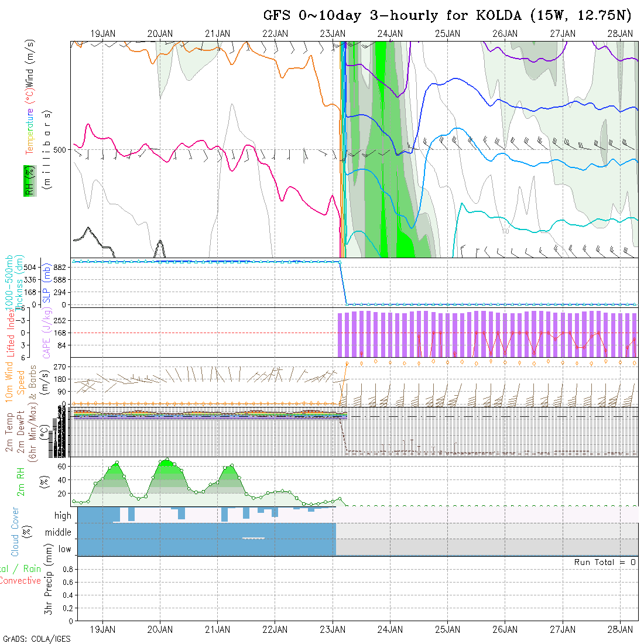Select 21JAN on the top time axis
The width and height of the screenshot is (644, 644).
click(x=218, y=34)
